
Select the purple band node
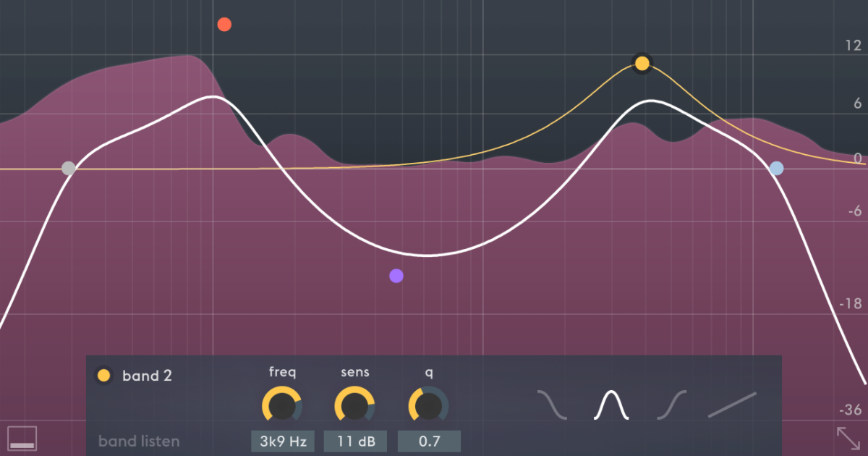[396, 276]
